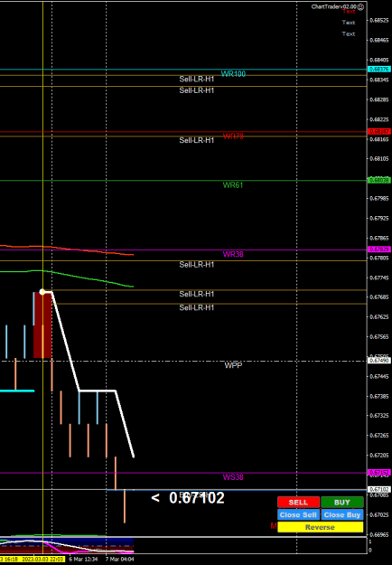
Task: Select the WR78 pivot label
Action: 233,137
